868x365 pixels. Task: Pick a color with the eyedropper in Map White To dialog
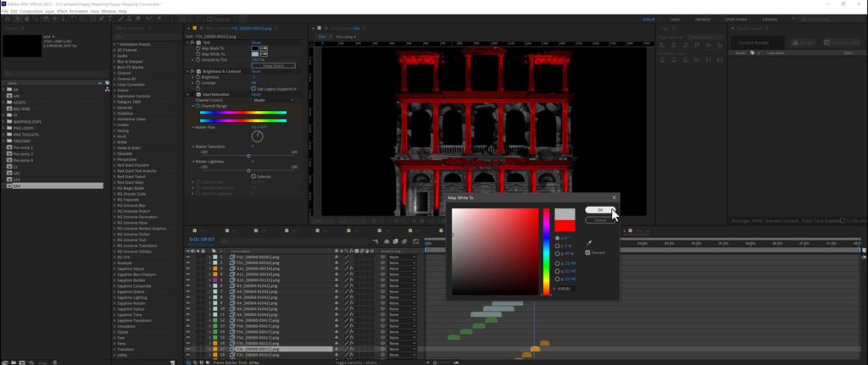pos(589,243)
